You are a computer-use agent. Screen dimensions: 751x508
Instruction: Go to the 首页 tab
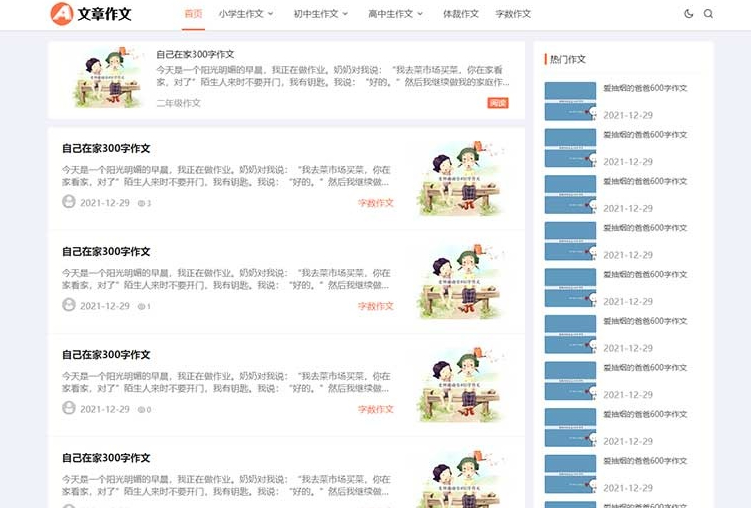point(193,14)
